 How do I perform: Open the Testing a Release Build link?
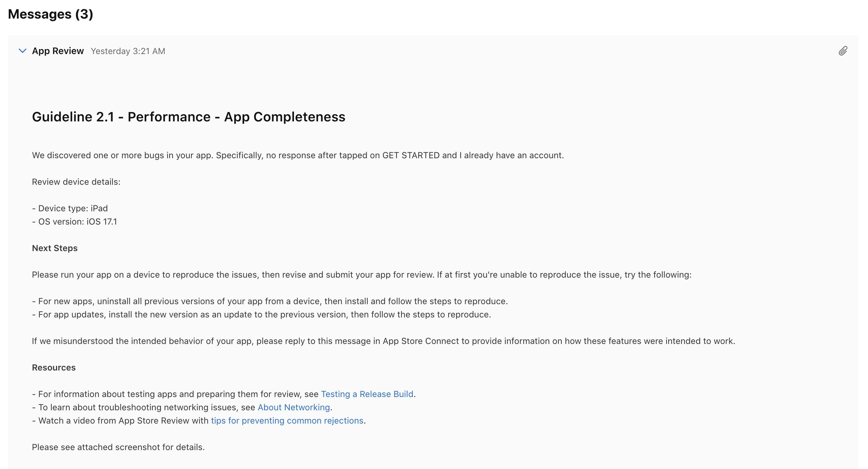(367, 394)
